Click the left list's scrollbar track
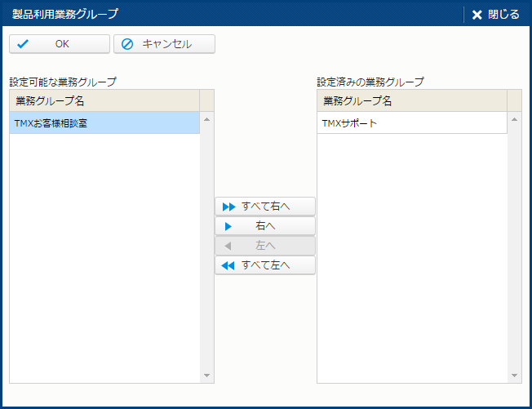532x409 pixels. [206, 245]
